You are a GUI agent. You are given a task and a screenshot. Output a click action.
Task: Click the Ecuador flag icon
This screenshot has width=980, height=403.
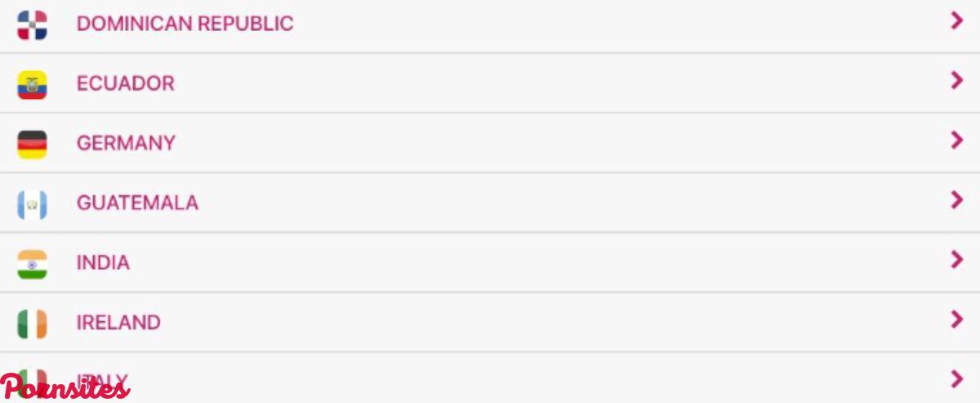pyautogui.click(x=32, y=84)
